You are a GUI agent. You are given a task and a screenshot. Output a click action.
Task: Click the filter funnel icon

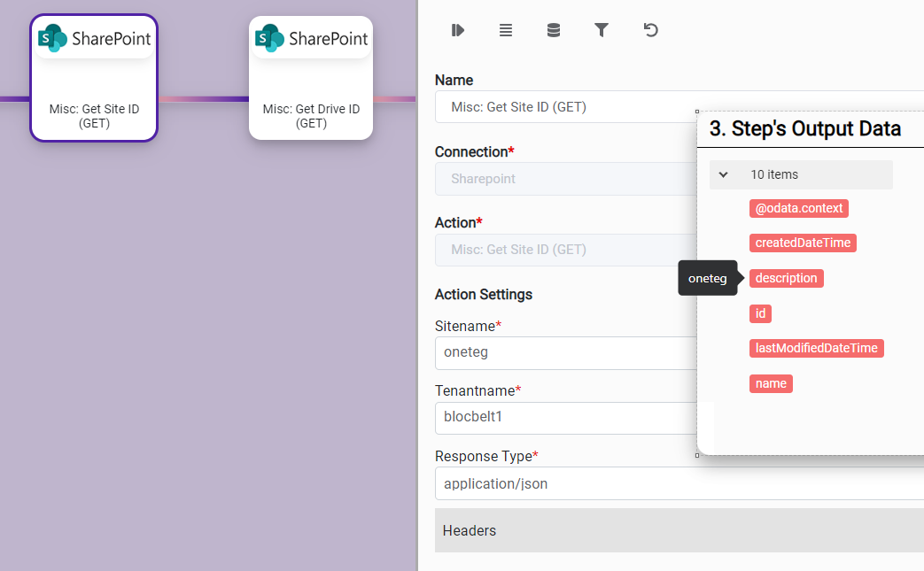coord(602,31)
